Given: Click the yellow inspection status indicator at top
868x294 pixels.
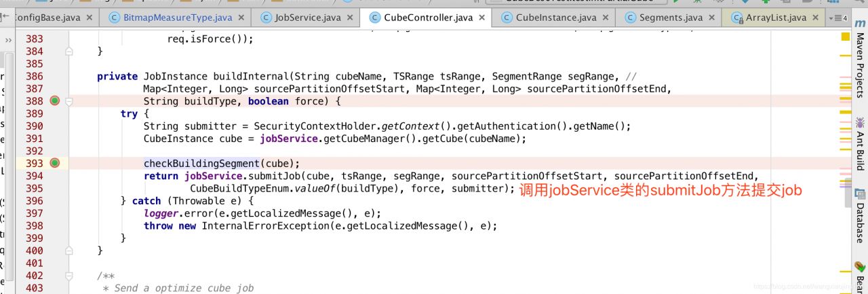Looking at the screenshot, I should tap(845, 36).
